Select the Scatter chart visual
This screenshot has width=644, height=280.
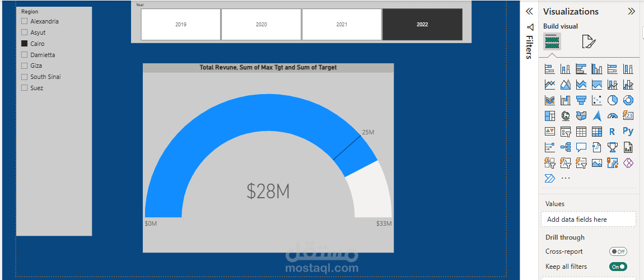(x=597, y=100)
